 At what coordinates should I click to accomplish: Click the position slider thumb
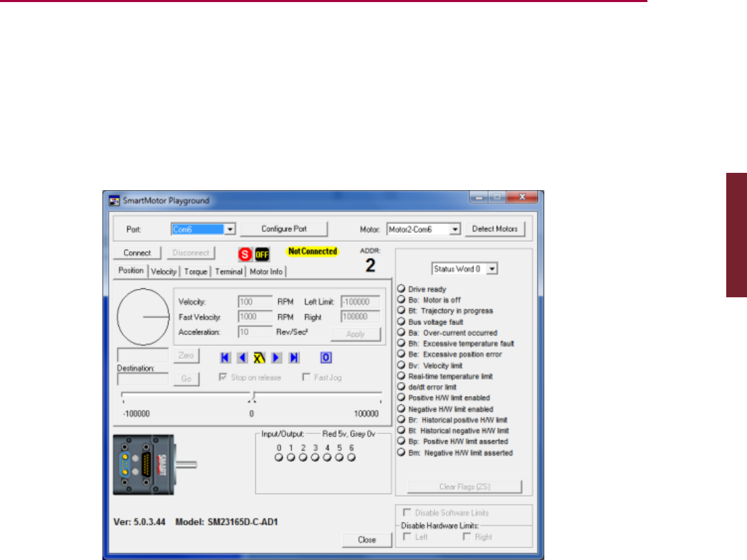point(252,397)
